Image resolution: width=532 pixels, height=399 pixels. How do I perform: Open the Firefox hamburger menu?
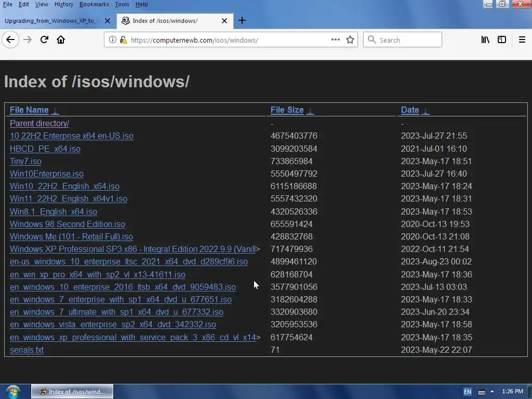click(522, 39)
